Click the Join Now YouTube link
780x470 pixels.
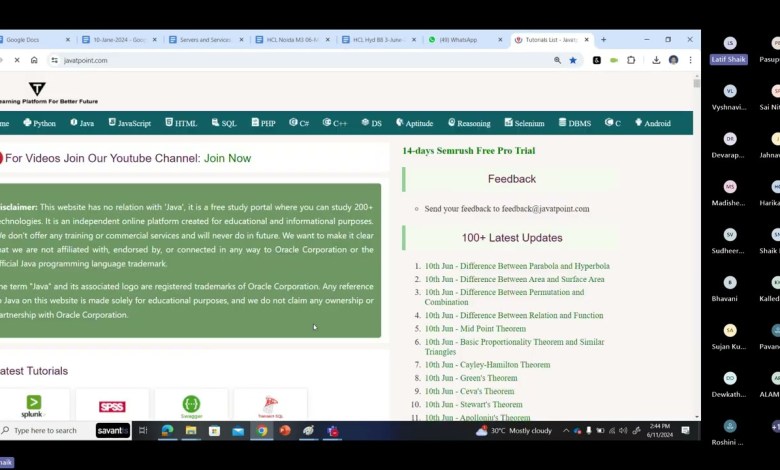point(227,158)
